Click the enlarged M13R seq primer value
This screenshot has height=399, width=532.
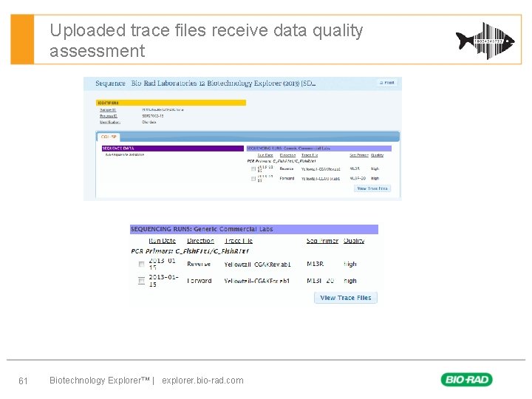(x=316, y=264)
